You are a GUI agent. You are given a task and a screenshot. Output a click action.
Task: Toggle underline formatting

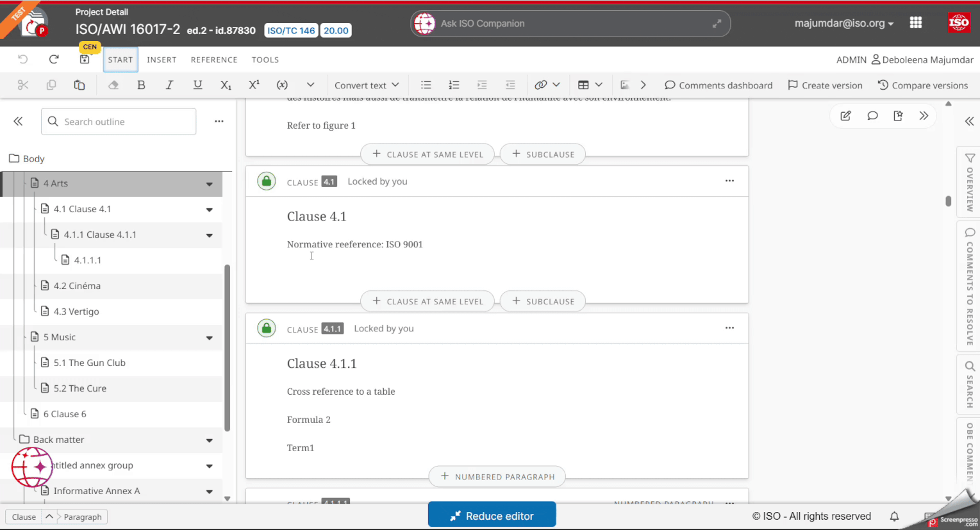tap(197, 85)
